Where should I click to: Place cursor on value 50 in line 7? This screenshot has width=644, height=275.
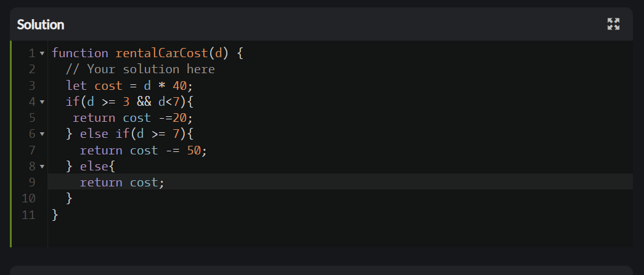[194, 150]
